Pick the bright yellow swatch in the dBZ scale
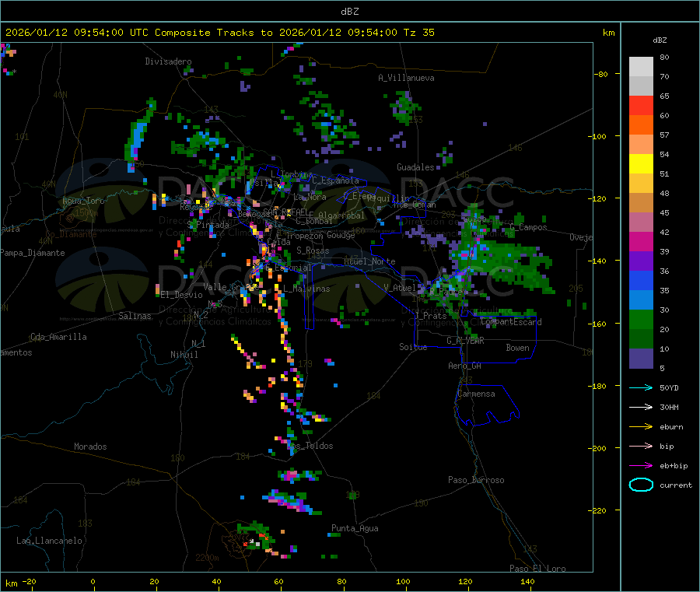Image resolution: width=700 pixels, height=592 pixels. click(x=641, y=164)
